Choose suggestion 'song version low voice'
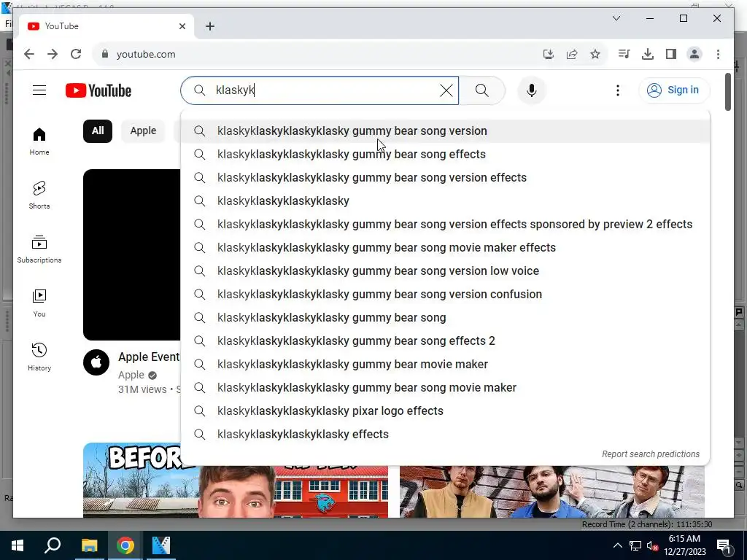 click(x=446, y=271)
